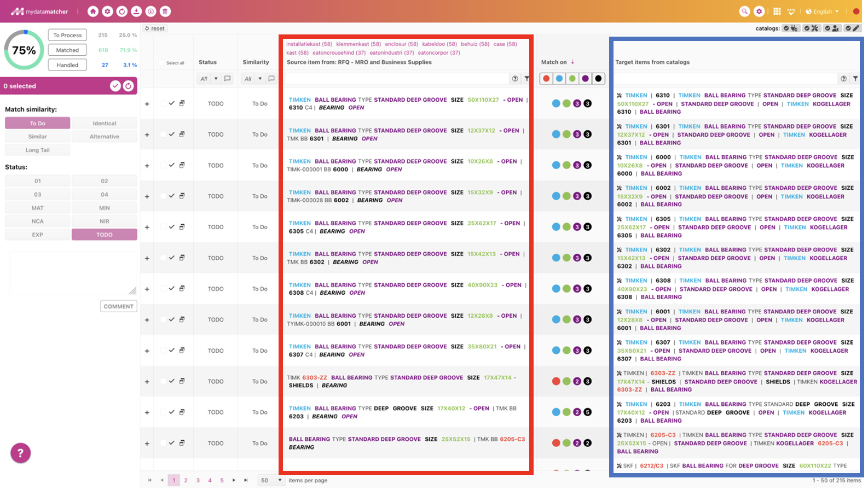Open the Status All filter dropdown
This screenshot has height=490, width=868.
[x=209, y=79]
